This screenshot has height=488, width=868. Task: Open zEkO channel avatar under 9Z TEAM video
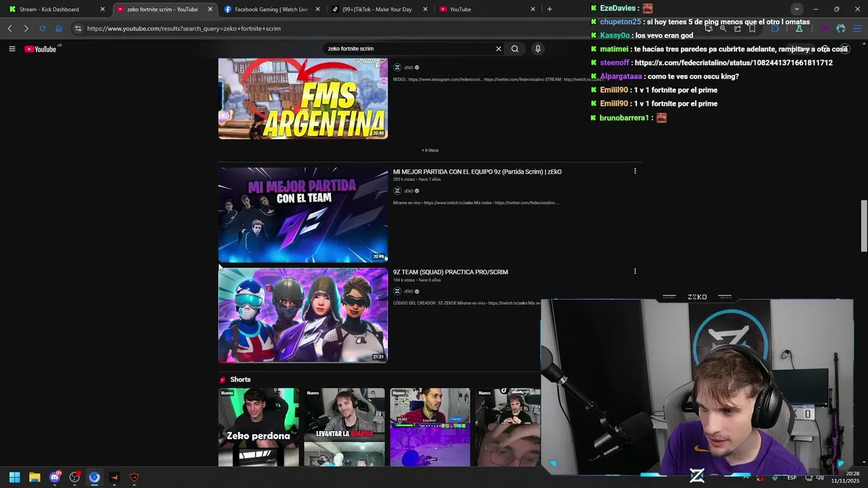coord(397,291)
